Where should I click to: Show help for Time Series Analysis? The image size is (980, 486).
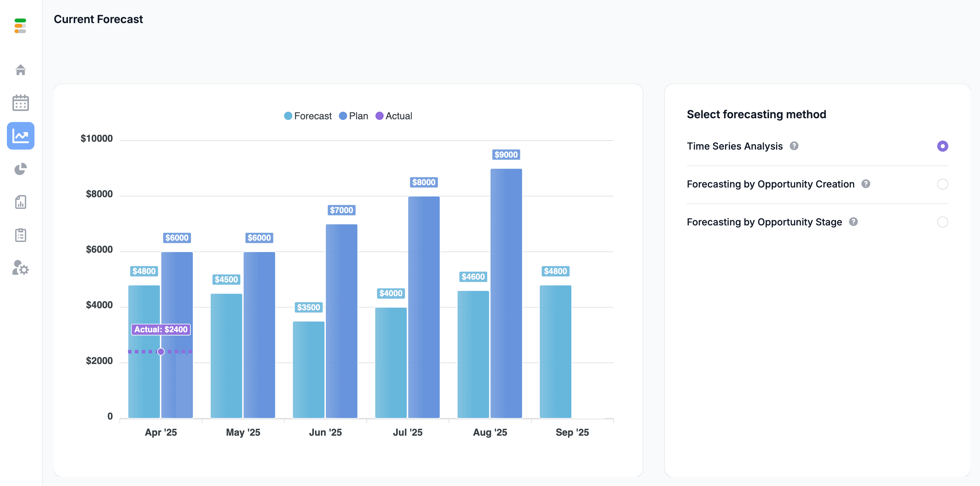tap(794, 146)
